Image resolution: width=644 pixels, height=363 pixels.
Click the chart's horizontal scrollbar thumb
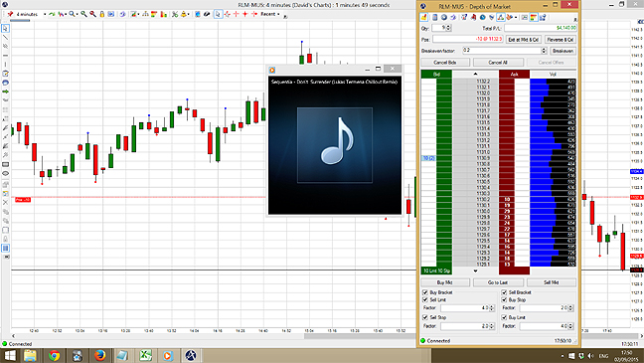[360, 336]
